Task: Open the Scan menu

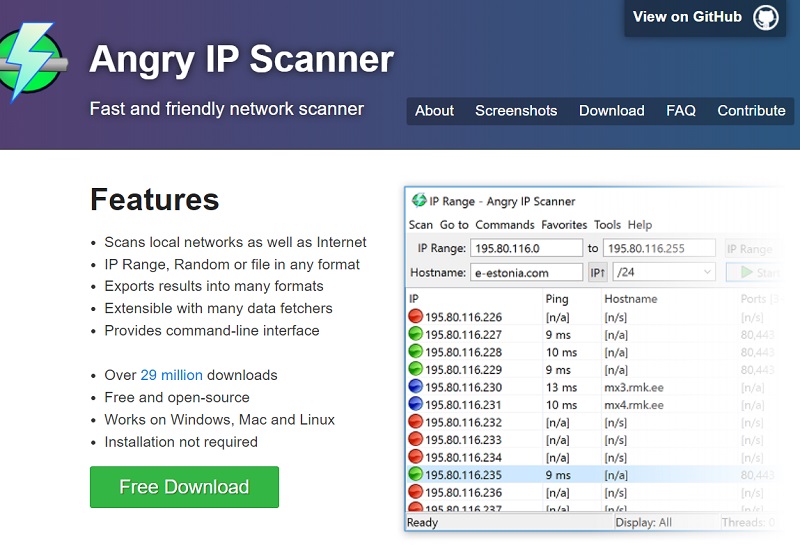Action: pyautogui.click(x=420, y=225)
